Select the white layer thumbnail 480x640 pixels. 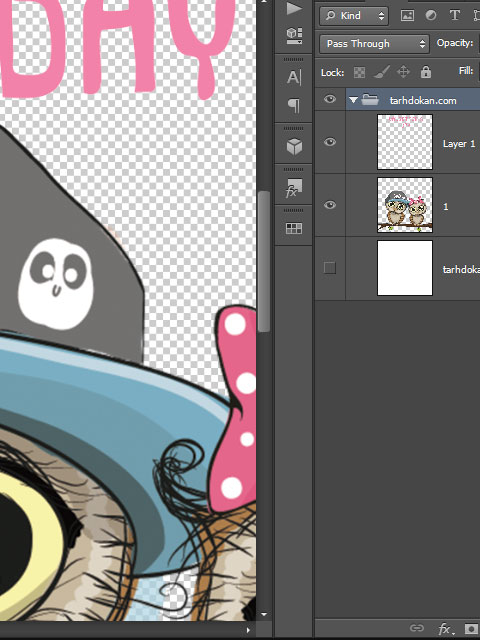click(x=405, y=268)
